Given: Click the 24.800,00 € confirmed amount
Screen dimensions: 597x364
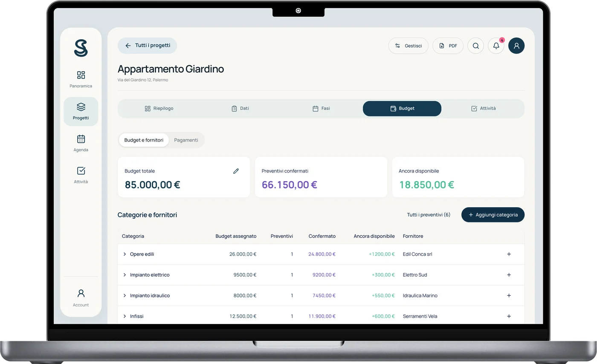Looking at the screenshot, I should pos(322,254).
